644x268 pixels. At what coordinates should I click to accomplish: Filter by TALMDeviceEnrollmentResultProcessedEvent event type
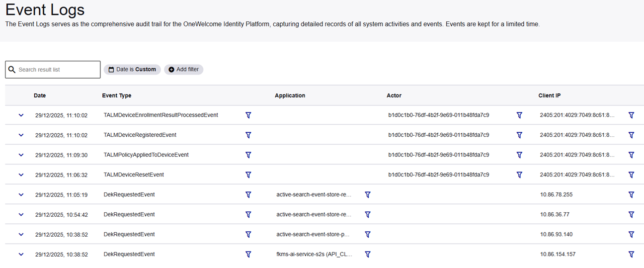pos(248,115)
